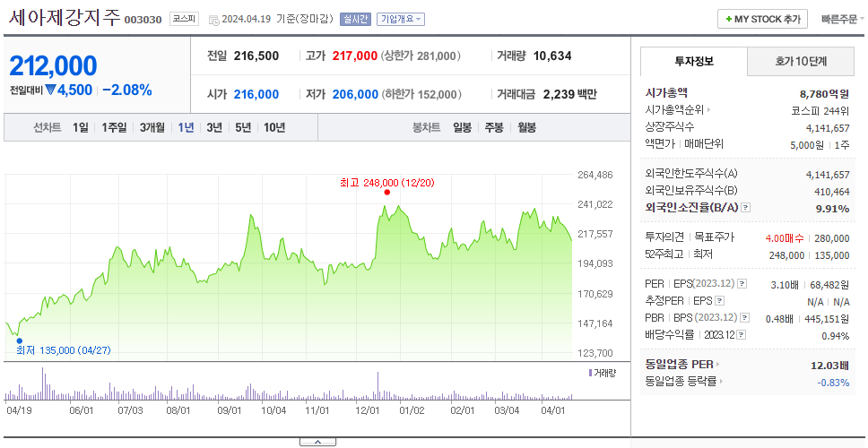Click the 상장주식수 value 4,141,657
Viewport: 868px width, 448px height.
[x=828, y=128]
